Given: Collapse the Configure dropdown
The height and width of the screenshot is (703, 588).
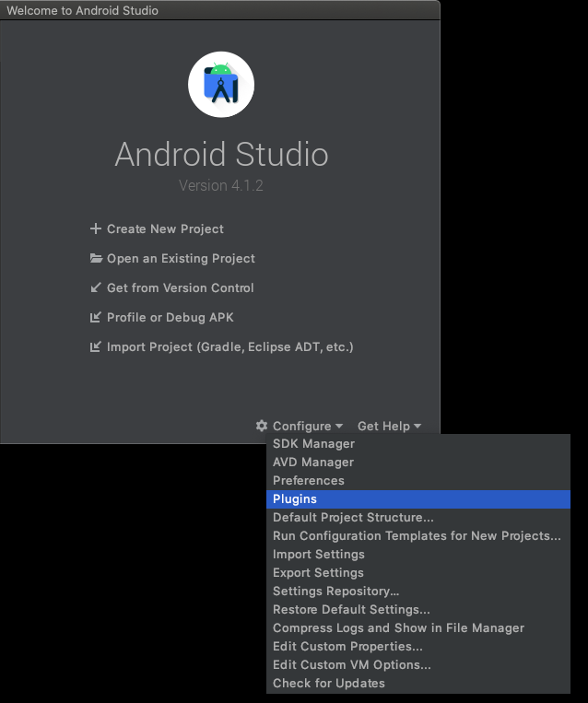Looking at the screenshot, I should coord(308,426).
